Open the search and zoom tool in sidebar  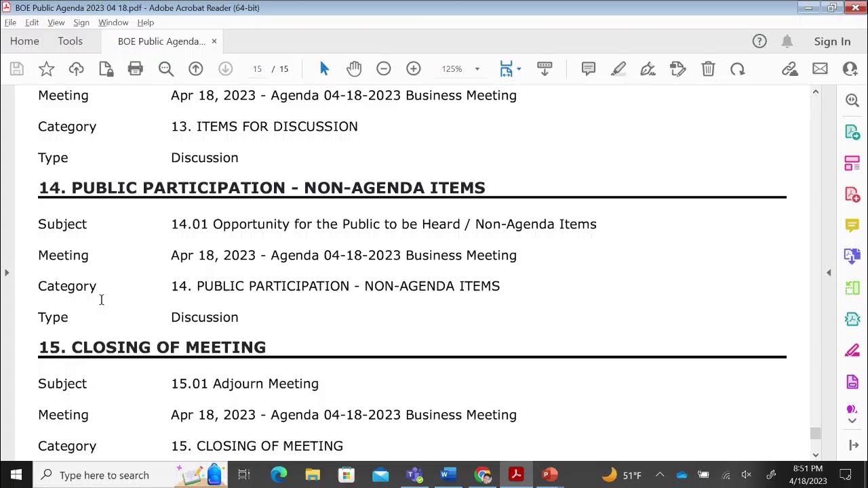coord(852,100)
